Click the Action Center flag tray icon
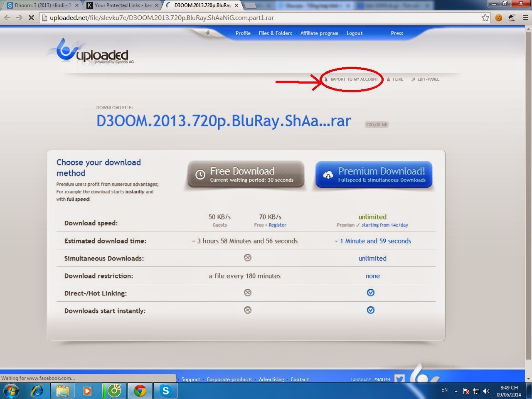This screenshot has width=532, height=399. pos(466,391)
